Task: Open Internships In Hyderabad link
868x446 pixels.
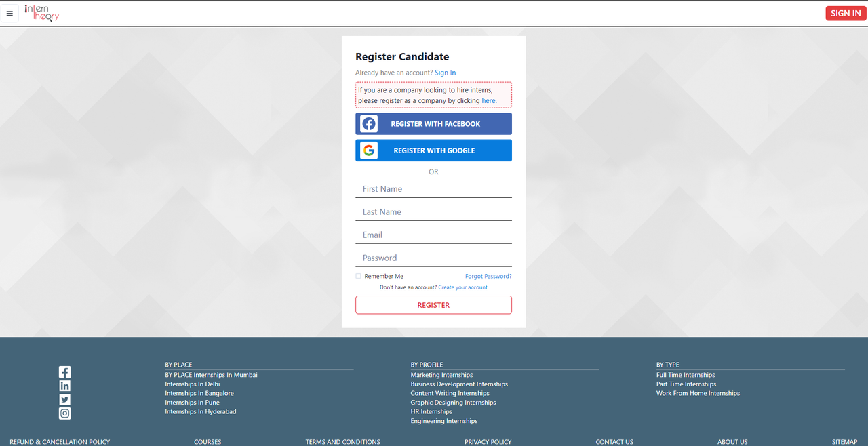Action: [201, 411]
